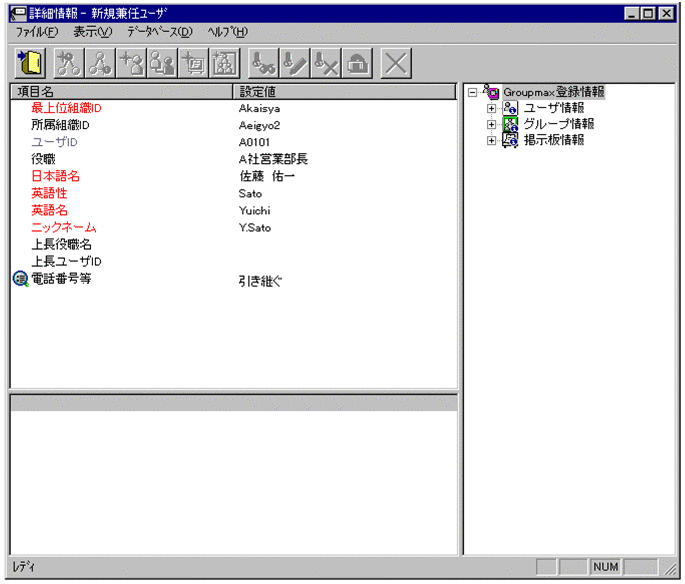The width and height of the screenshot is (685, 584).
Task: Maximize the 詳細情報 window
Action: (x=648, y=14)
